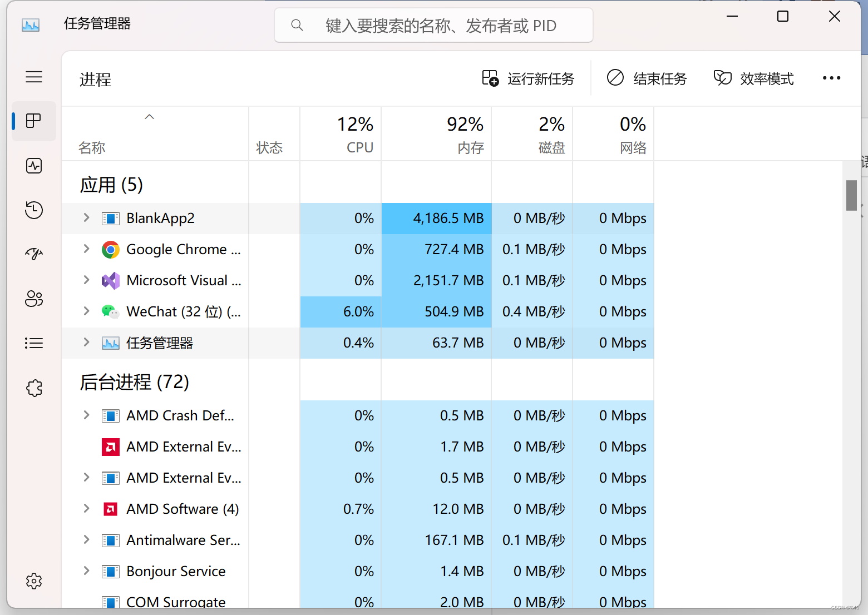The width and height of the screenshot is (868, 615).
Task: Click the vertical scrollbar thumb
Action: pos(851,195)
